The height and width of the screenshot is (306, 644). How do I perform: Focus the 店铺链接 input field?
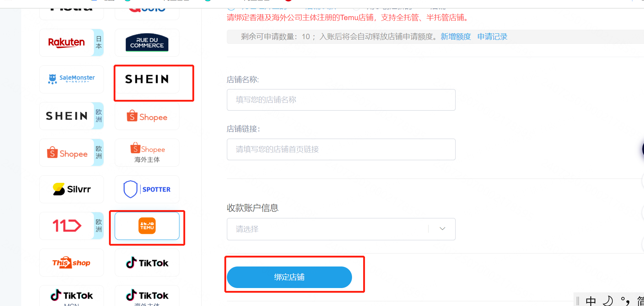(341, 149)
